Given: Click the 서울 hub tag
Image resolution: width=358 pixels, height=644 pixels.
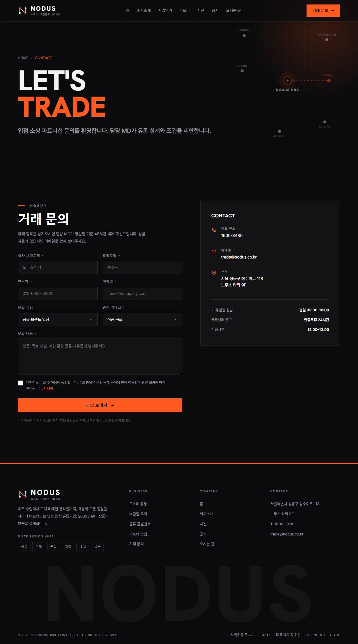Looking at the screenshot, I should point(24,546).
